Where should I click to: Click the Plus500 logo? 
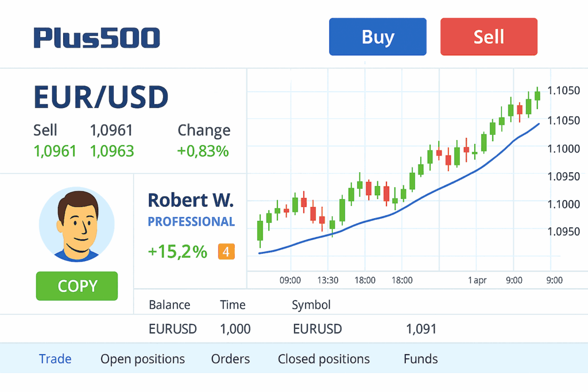[96, 38]
